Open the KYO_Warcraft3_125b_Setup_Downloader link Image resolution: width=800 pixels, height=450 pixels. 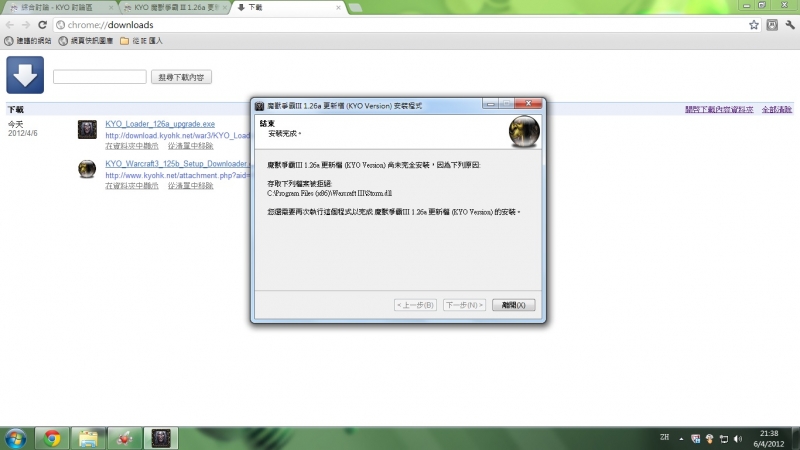click(x=178, y=164)
